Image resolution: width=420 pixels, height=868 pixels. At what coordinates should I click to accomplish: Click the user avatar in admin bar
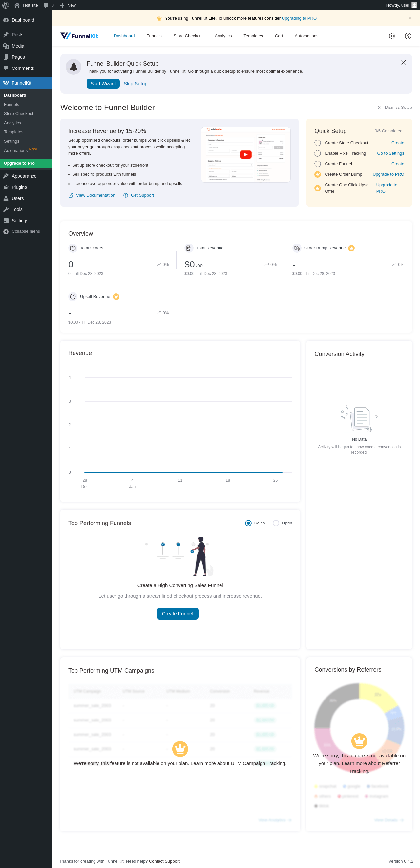point(414,5)
